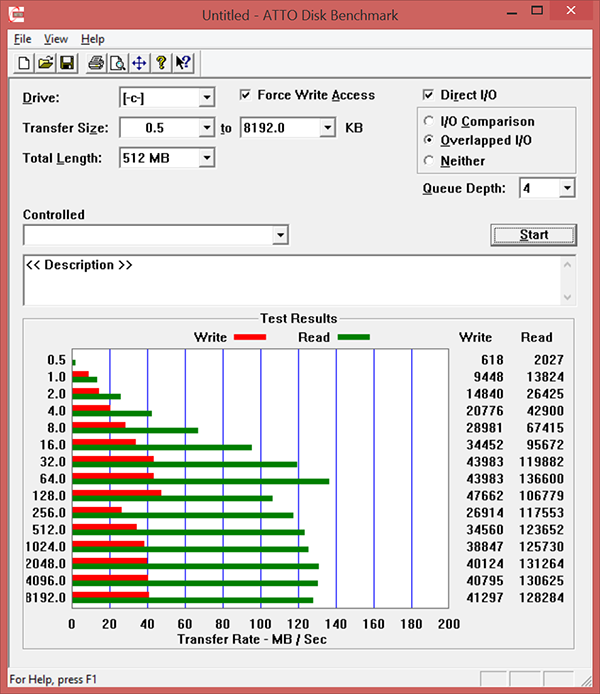600x694 pixels.
Task: Maximize the ATTO Disk Benchmark window
Action: pos(537,11)
